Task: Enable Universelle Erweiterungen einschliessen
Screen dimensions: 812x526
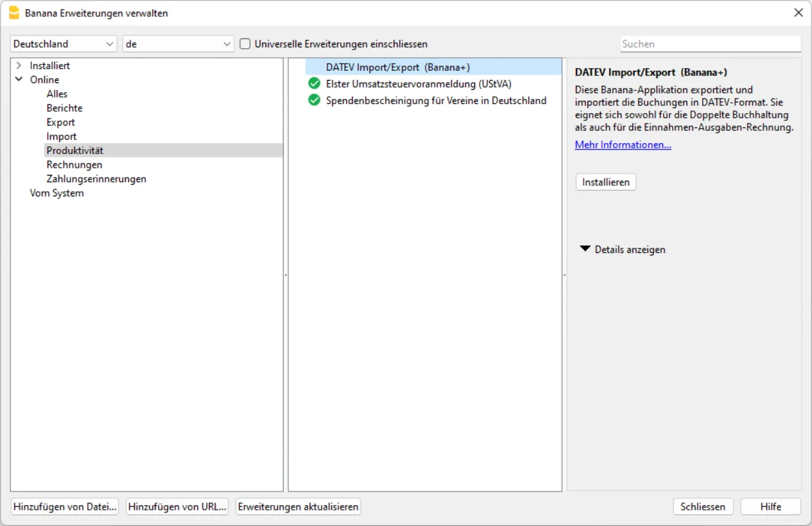Action: pos(244,44)
